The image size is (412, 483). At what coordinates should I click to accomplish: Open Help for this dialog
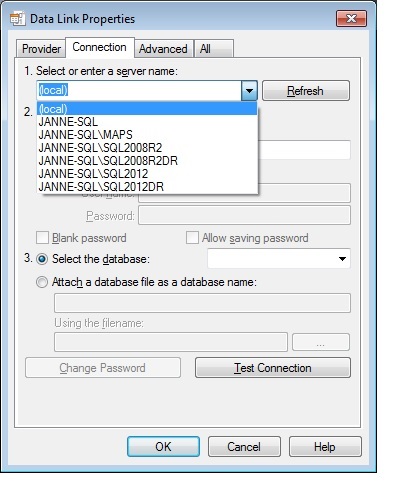click(325, 447)
